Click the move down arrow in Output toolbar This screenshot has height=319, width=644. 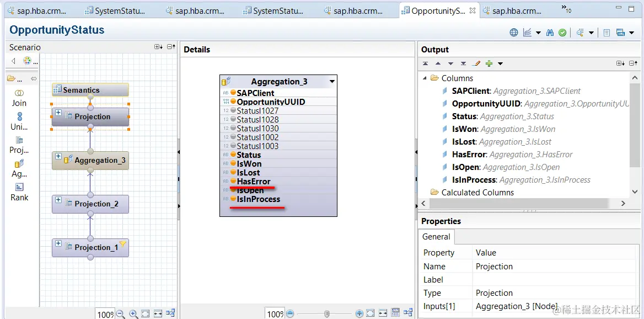(x=450, y=63)
